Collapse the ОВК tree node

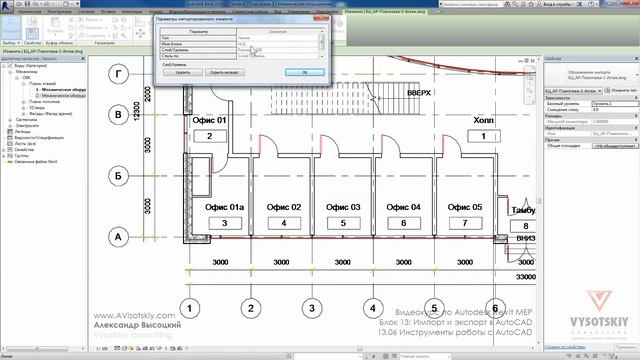click(17, 78)
